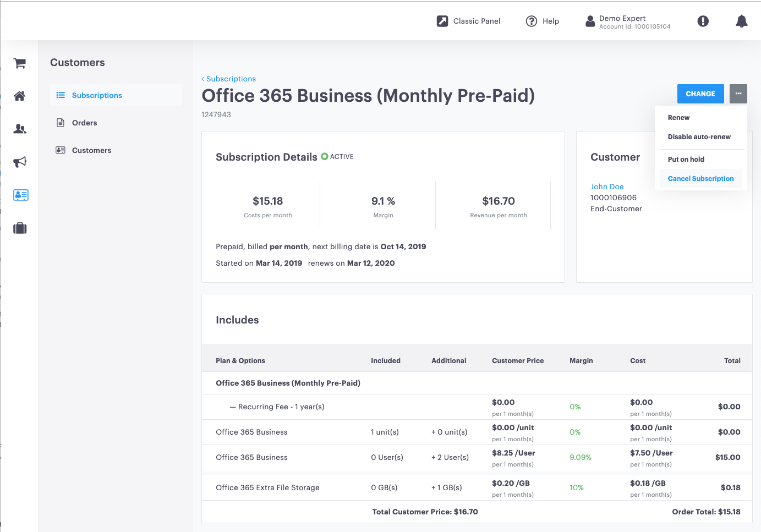Open the Subscriptions submenu item
The width and height of the screenshot is (761, 532).
(x=116, y=95)
